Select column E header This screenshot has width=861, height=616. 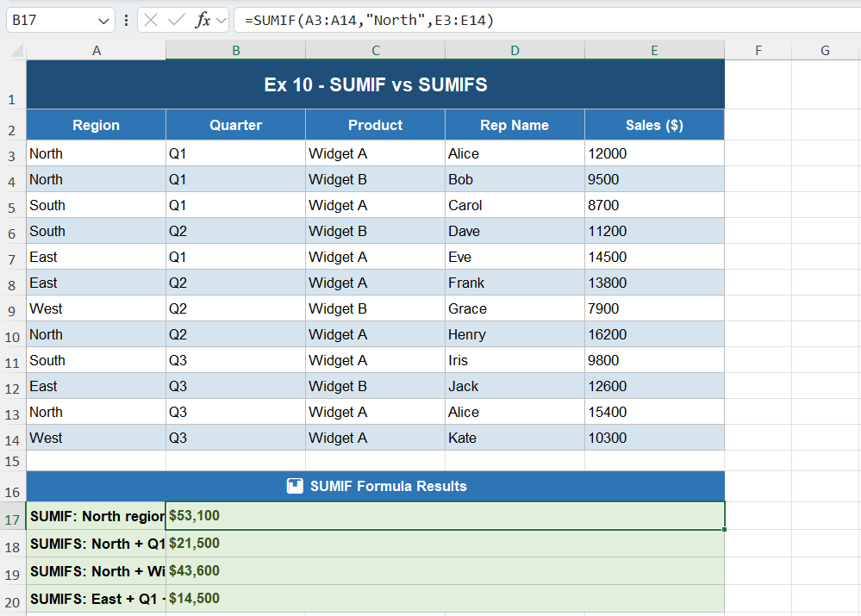pyautogui.click(x=654, y=51)
